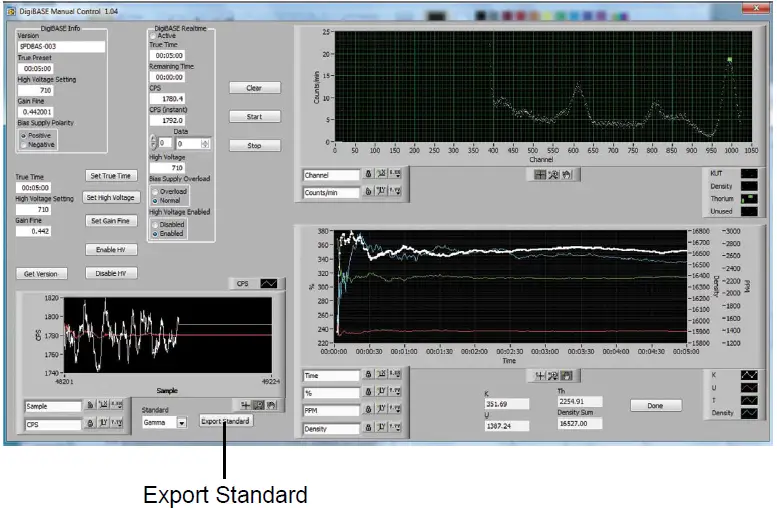The width and height of the screenshot is (777, 510).
Task: Click the Export Standard button
Action: (x=225, y=421)
